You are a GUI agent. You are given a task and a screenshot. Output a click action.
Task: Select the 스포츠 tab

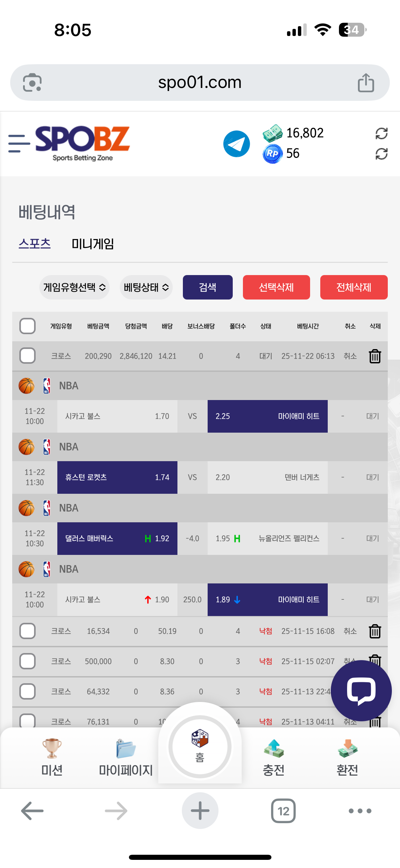pyautogui.click(x=35, y=244)
